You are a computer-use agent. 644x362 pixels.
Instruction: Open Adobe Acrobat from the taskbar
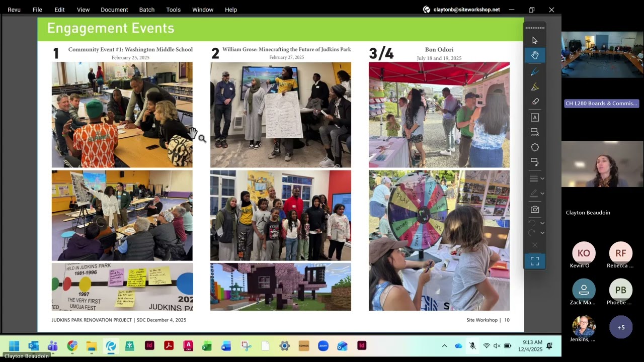(x=169, y=346)
